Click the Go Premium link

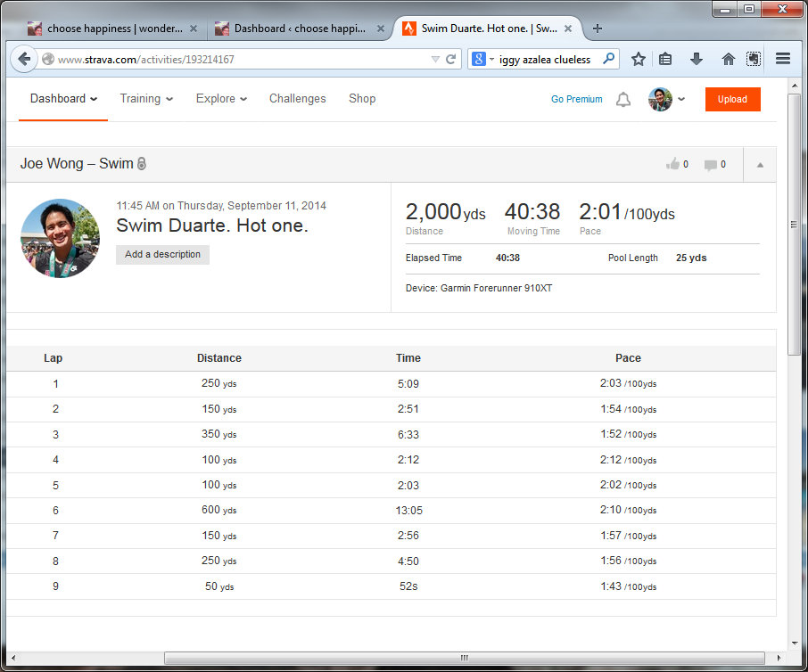point(576,100)
